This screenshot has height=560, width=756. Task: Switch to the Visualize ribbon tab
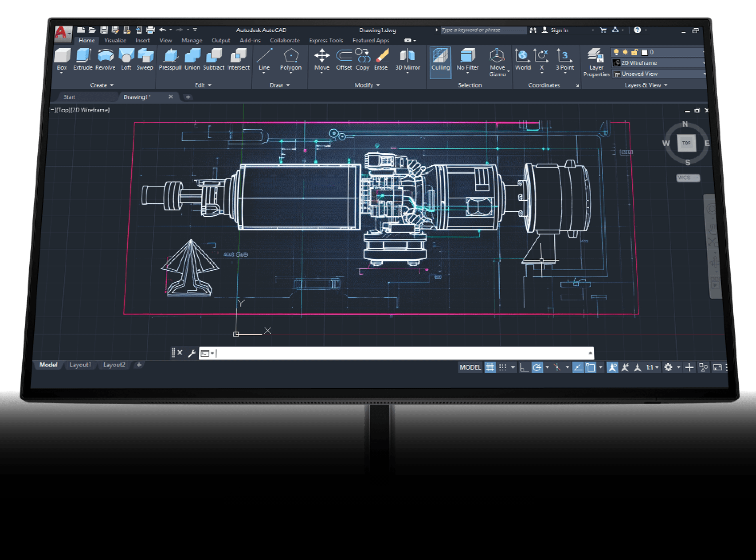115,40
